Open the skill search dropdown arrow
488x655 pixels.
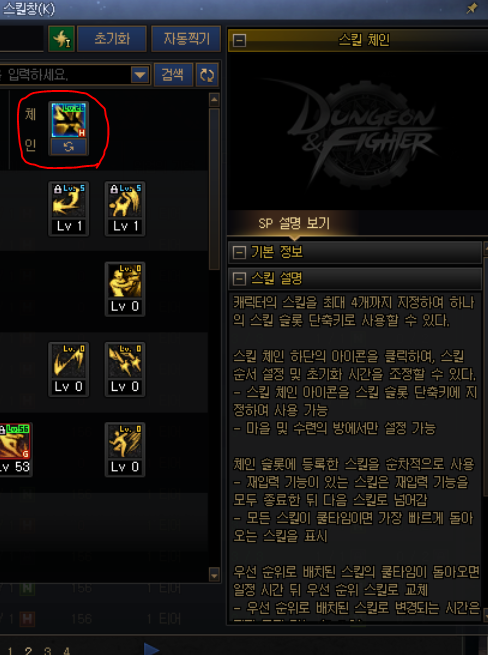tap(140, 75)
